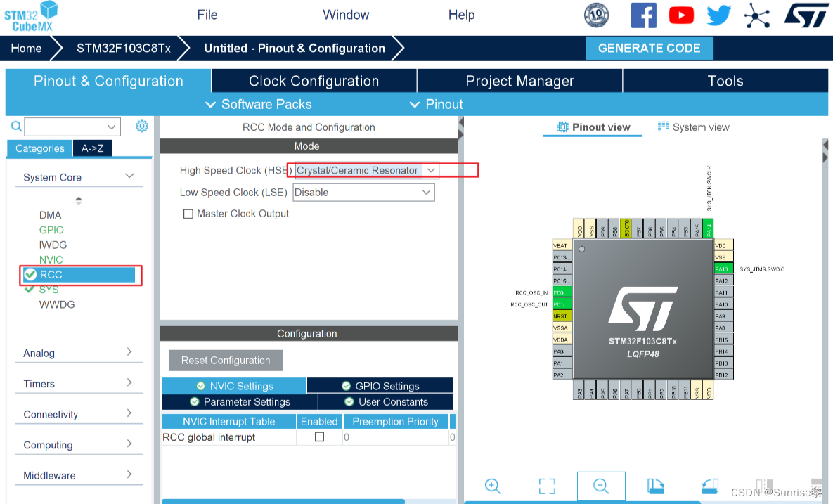
Task: Open the Parameter Settings tab
Action: (x=240, y=401)
